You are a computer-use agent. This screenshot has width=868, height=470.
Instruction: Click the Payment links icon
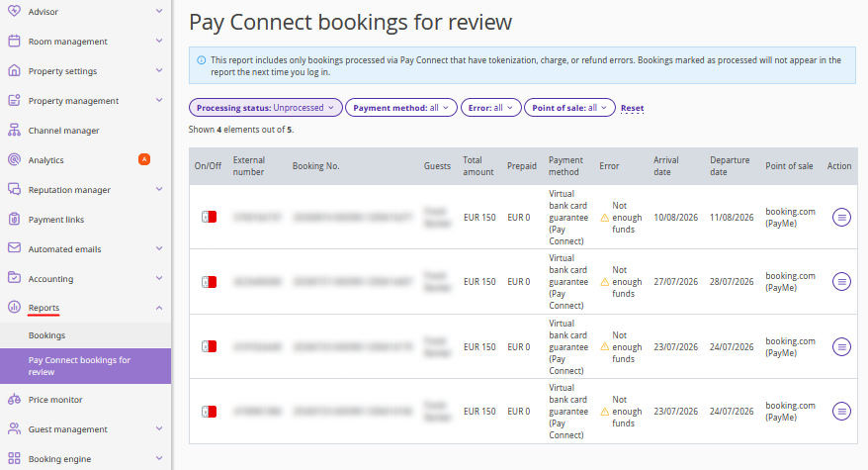point(15,219)
